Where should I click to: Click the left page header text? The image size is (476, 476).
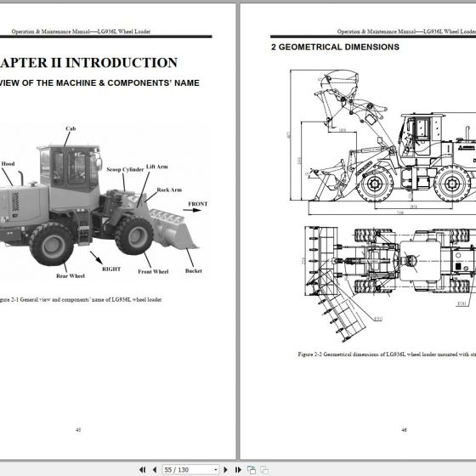click(81, 31)
